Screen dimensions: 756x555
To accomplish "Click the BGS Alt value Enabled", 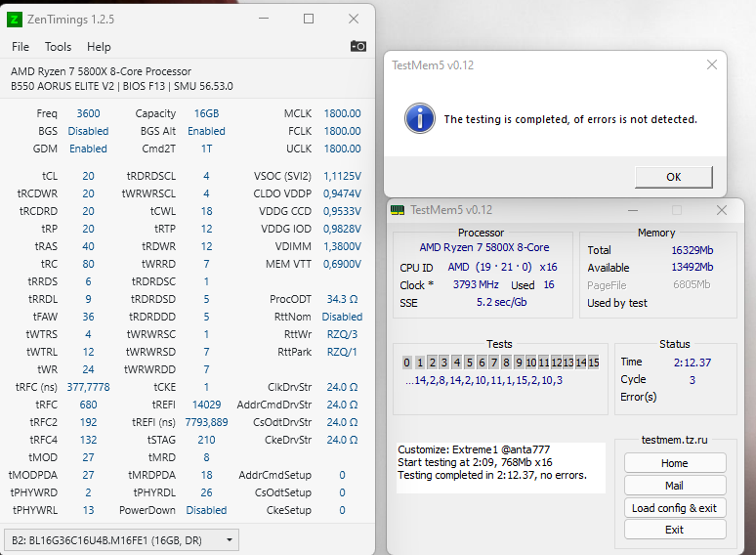I will (206, 131).
